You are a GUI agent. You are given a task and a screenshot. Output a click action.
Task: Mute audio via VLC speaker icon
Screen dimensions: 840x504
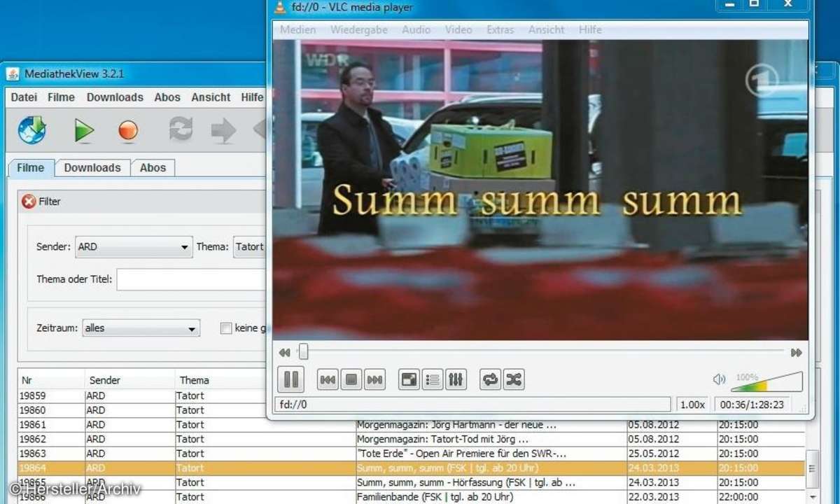coord(719,379)
